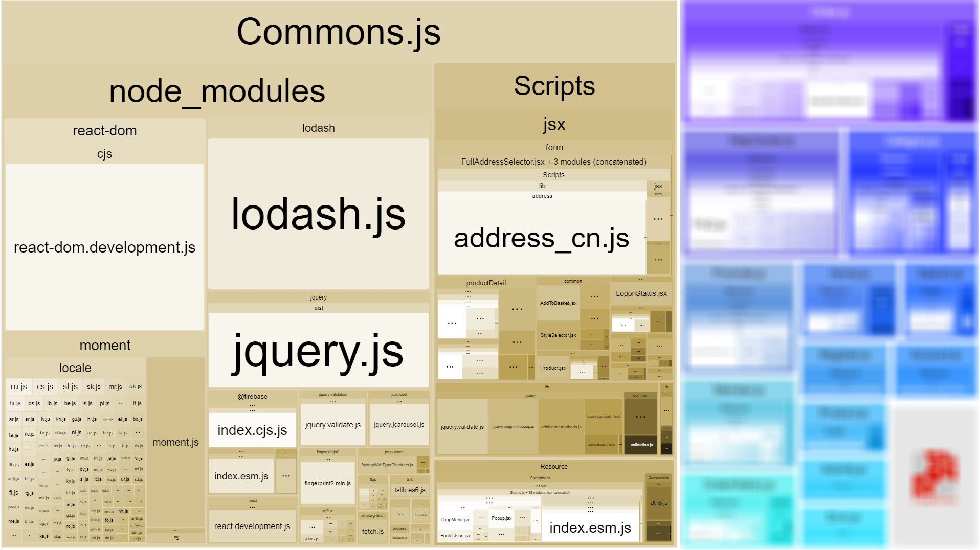Click the Product.jsx block

(553, 368)
